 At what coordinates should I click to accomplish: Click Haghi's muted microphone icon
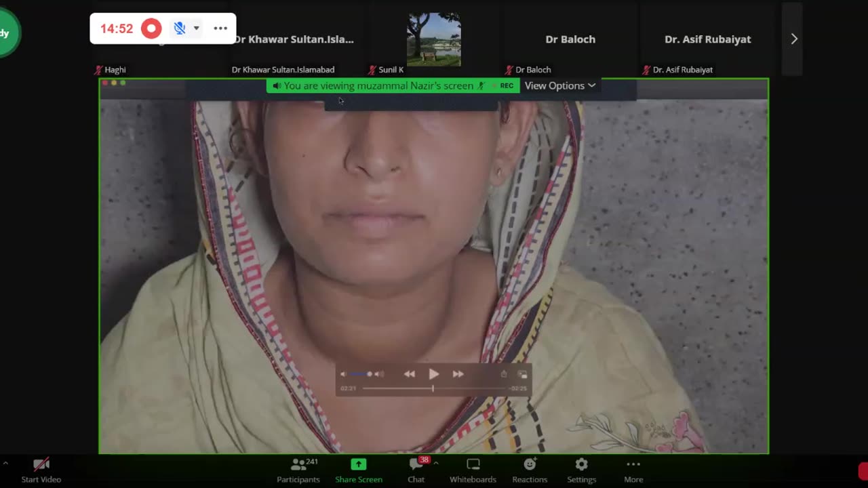point(98,70)
